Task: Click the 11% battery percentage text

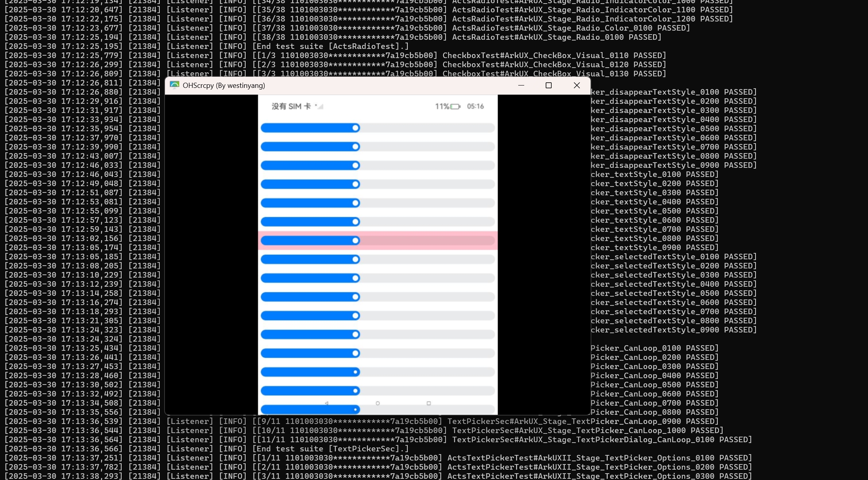Action: pyautogui.click(x=442, y=107)
